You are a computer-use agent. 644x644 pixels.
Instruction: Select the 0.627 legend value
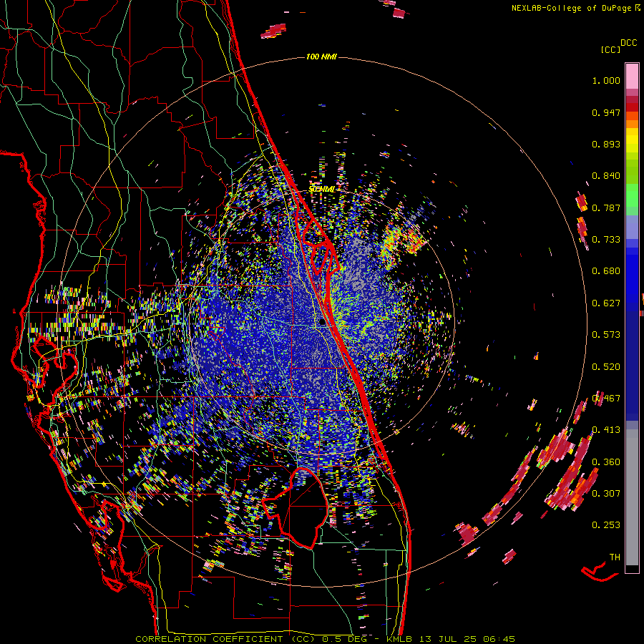coord(606,303)
